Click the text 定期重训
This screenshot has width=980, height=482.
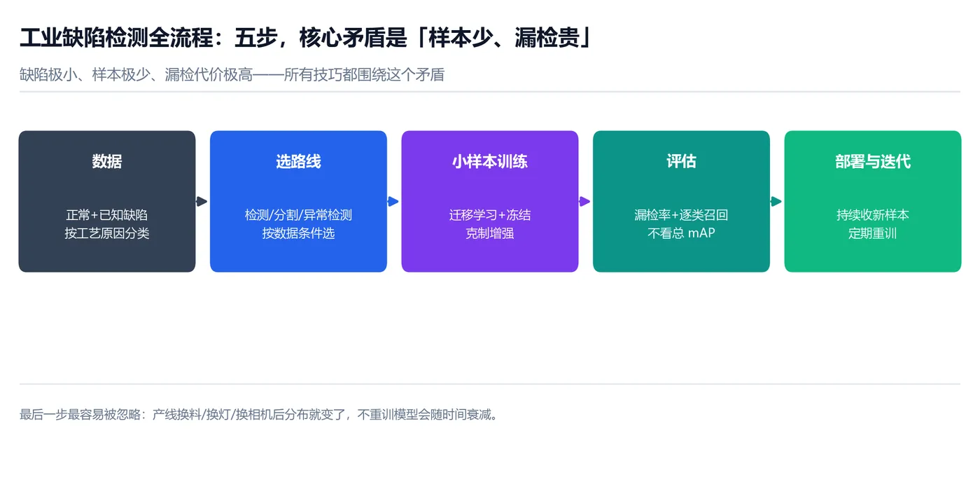pos(873,233)
